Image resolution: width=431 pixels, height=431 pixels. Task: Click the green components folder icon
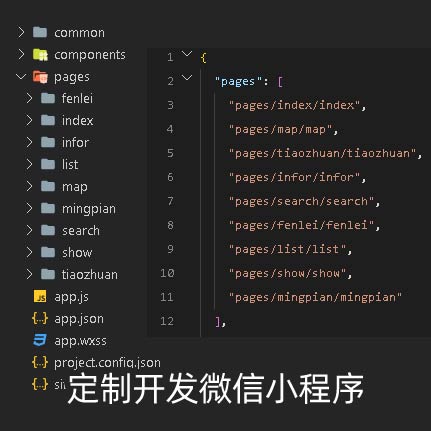(x=40, y=54)
